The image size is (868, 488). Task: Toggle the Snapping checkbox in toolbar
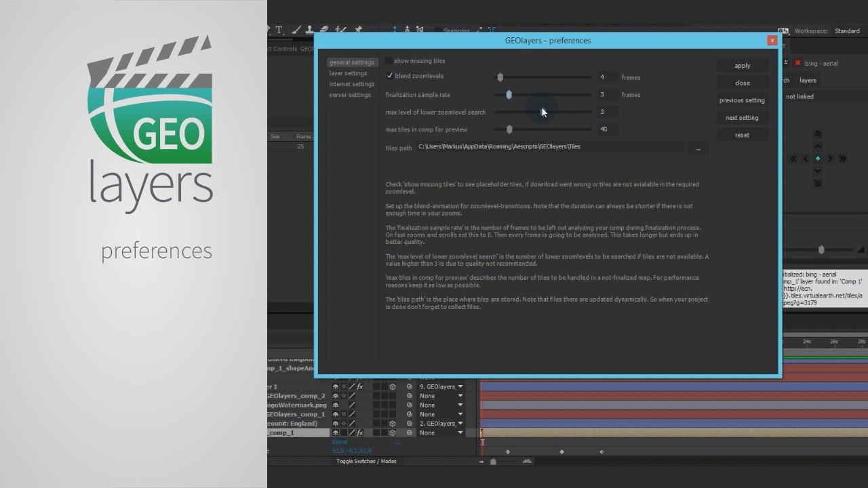439,30
